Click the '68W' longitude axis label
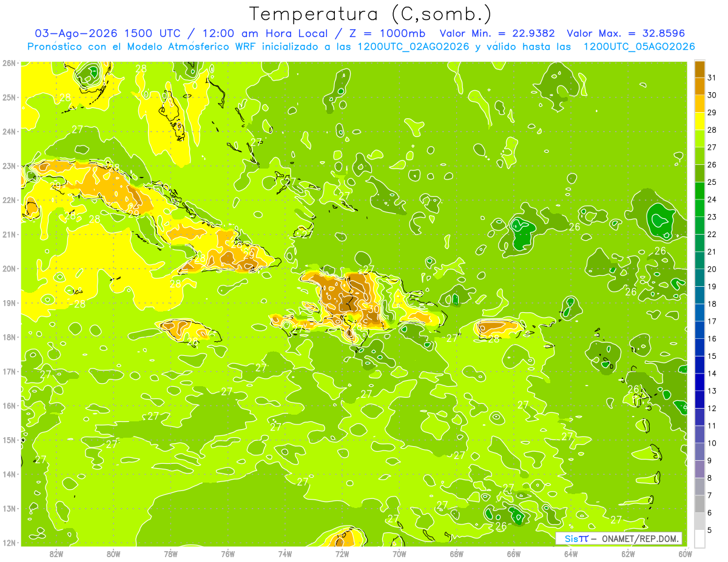 [456, 554]
